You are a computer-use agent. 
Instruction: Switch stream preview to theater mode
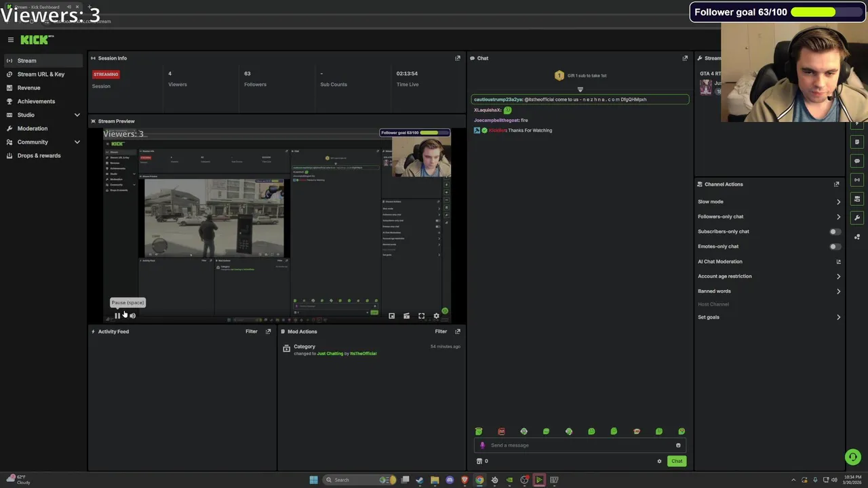click(406, 316)
